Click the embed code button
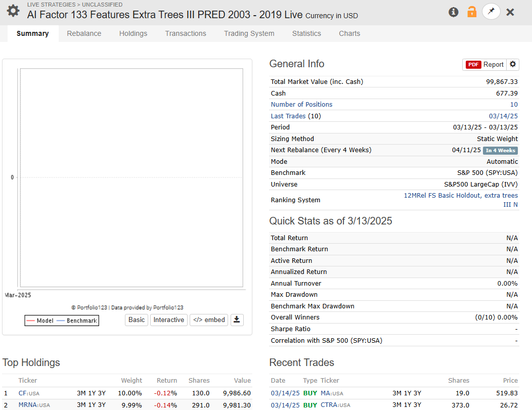532x410 pixels. point(209,320)
